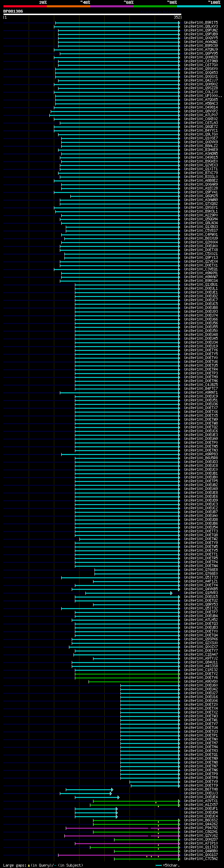The width and height of the screenshot is (224, 868).
Task: Select hit label UniRef100_D0EUF1
Action: [201, 808]
